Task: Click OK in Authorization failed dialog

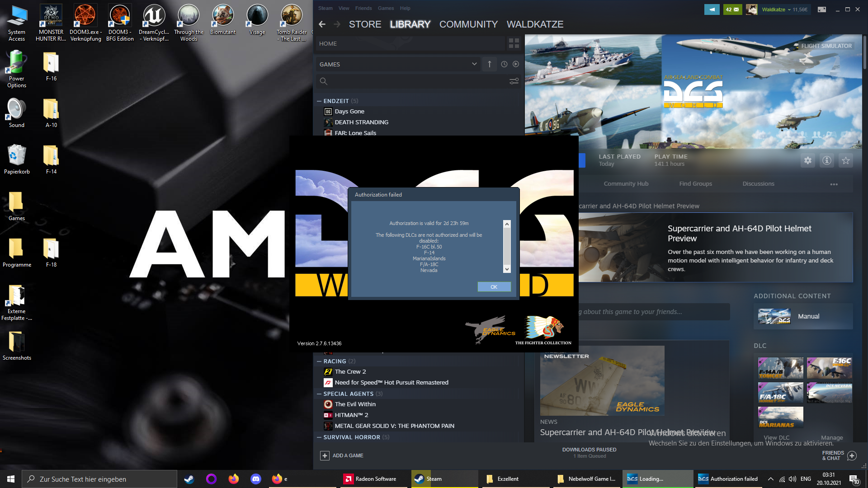Action: [x=494, y=287]
